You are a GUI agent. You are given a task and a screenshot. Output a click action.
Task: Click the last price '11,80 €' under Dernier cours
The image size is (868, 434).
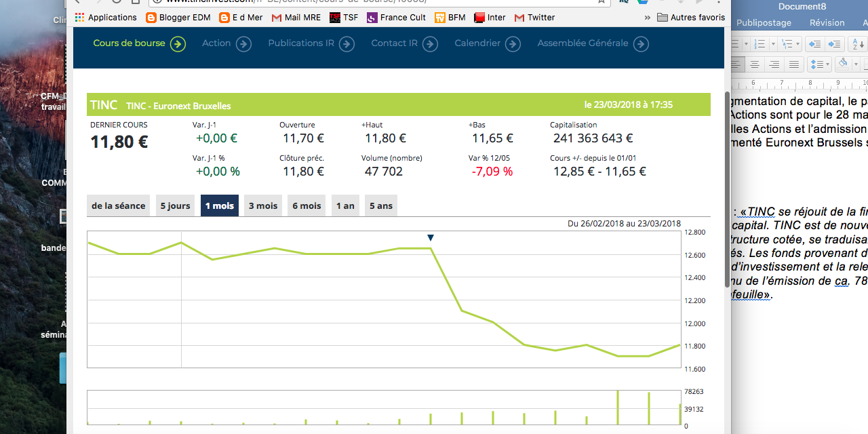pos(119,142)
